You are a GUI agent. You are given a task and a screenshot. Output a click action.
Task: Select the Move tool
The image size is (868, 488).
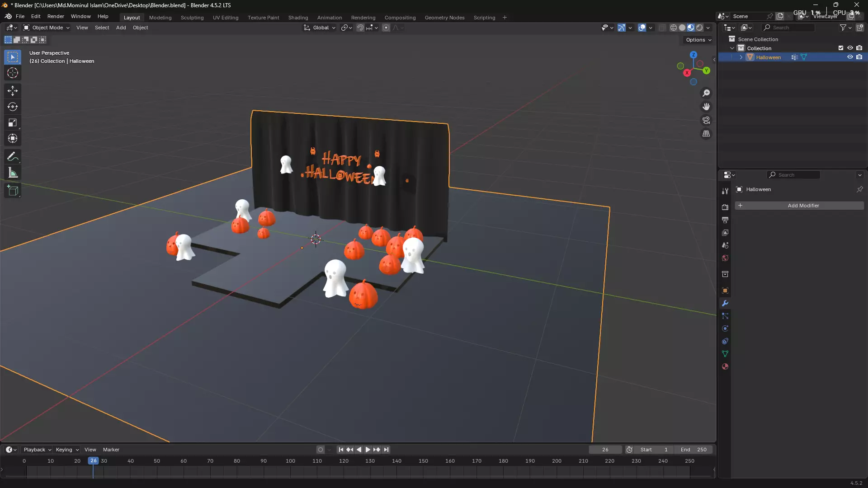[x=13, y=91]
